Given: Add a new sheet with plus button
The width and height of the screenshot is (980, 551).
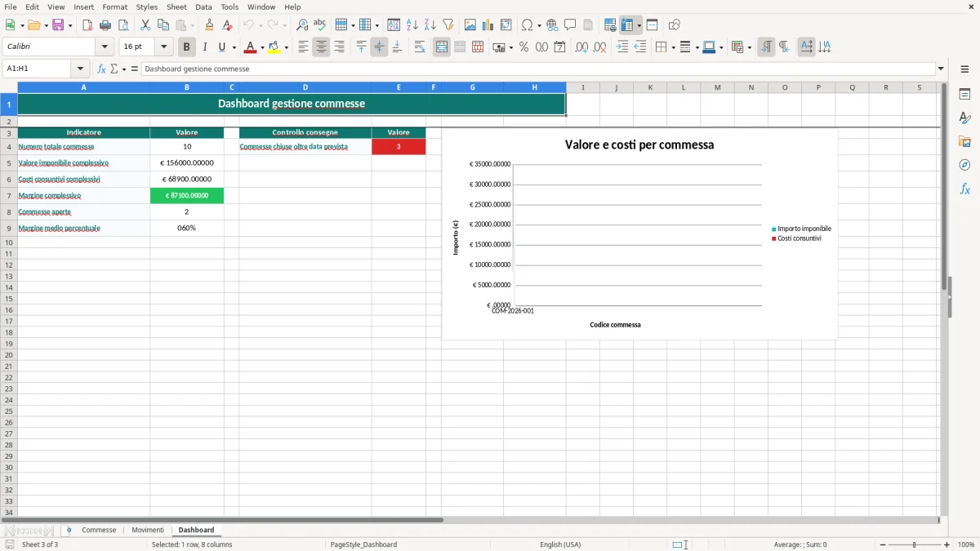Looking at the screenshot, I should tap(69, 530).
